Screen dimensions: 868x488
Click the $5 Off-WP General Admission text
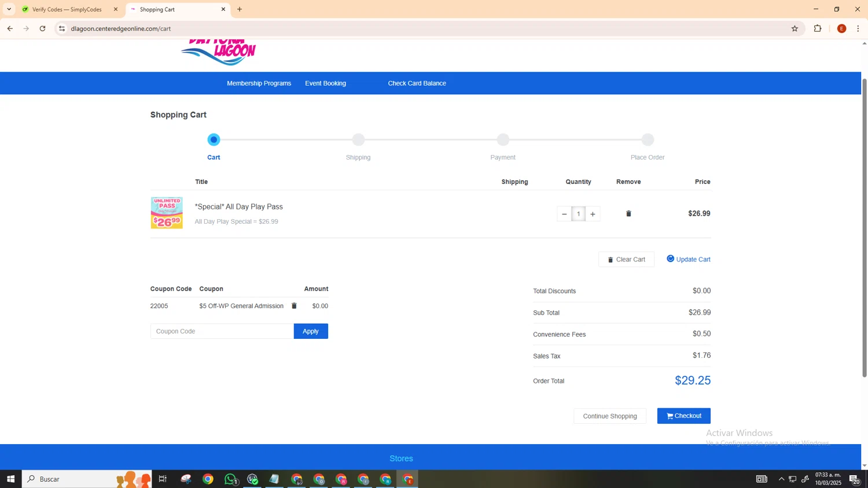coord(241,306)
